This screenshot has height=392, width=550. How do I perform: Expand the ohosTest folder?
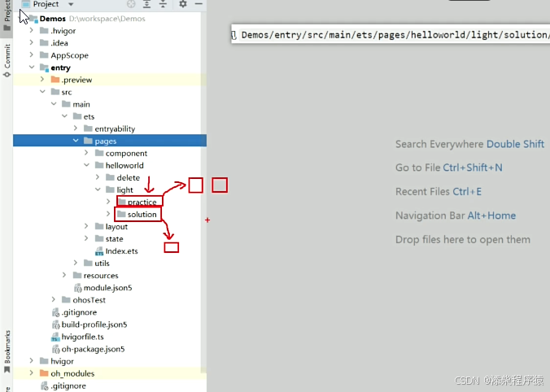[54, 300]
